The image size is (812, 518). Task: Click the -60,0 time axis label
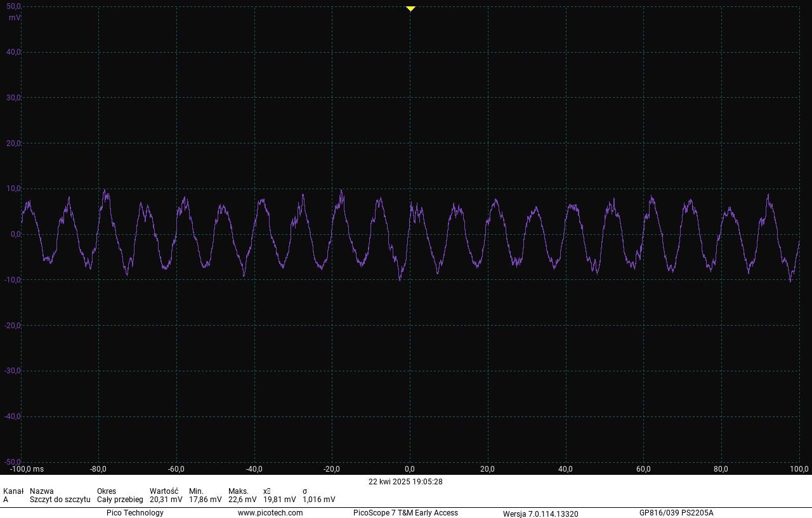click(176, 469)
